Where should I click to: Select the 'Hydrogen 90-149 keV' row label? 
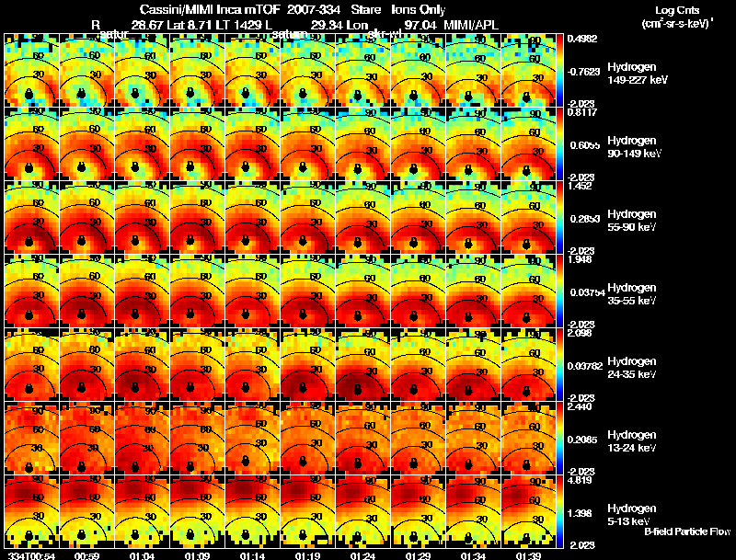(x=634, y=147)
